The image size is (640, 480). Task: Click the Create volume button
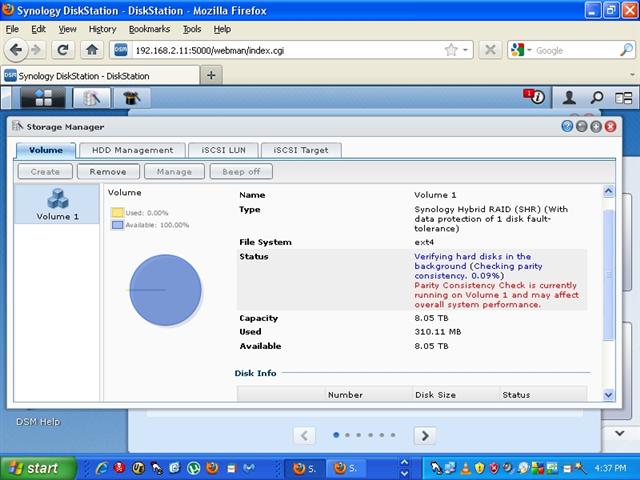pyautogui.click(x=45, y=171)
